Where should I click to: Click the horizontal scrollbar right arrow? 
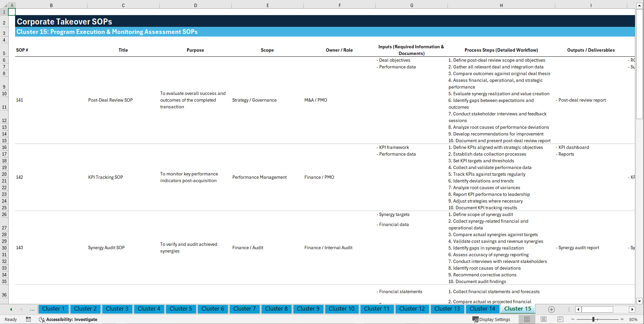(x=632, y=309)
